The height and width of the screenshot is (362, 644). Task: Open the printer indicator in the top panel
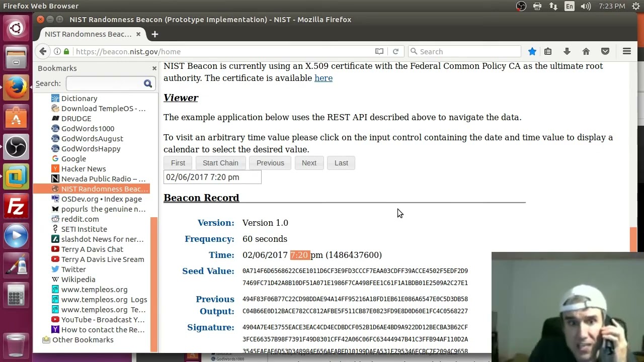537,6
